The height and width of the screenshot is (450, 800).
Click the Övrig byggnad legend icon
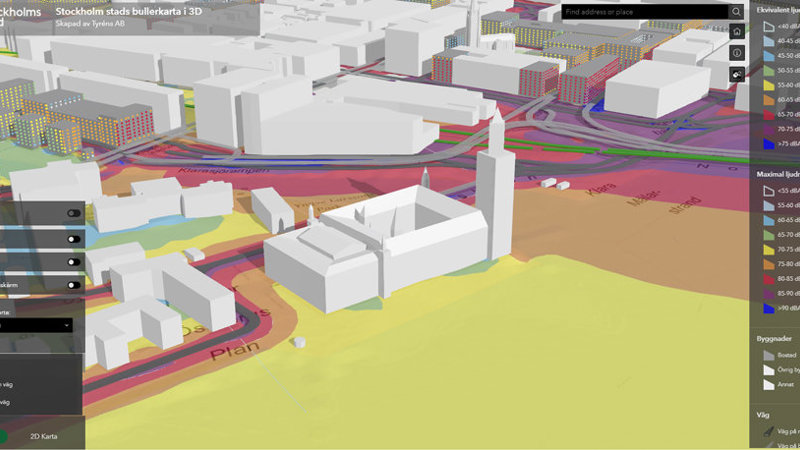pos(768,369)
